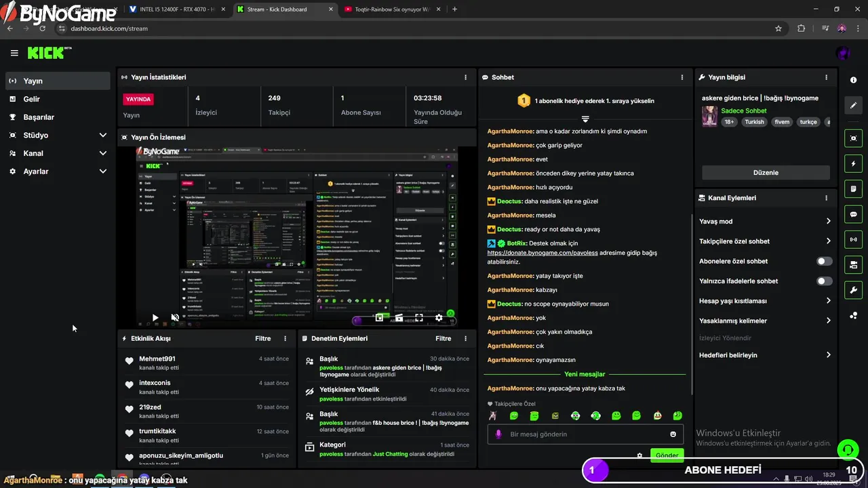Select the pencil edit icon in right sidebar
The image size is (868, 488).
coord(853,105)
